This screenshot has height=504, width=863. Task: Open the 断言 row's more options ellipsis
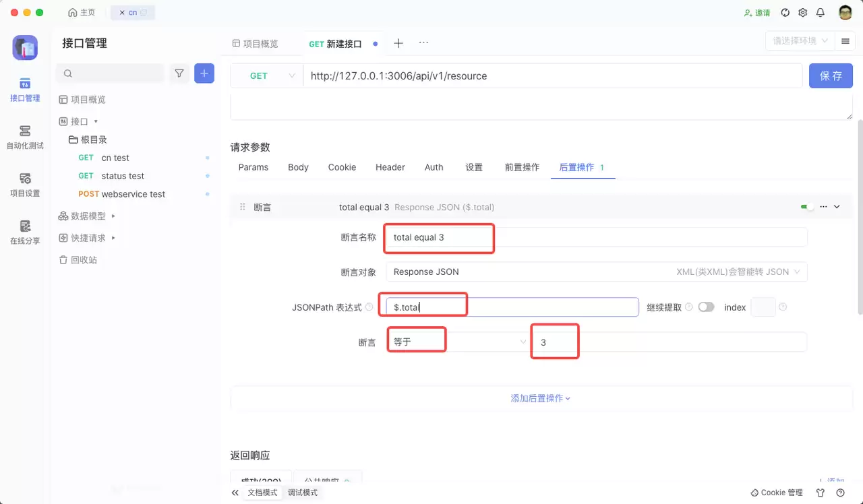pos(823,207)
